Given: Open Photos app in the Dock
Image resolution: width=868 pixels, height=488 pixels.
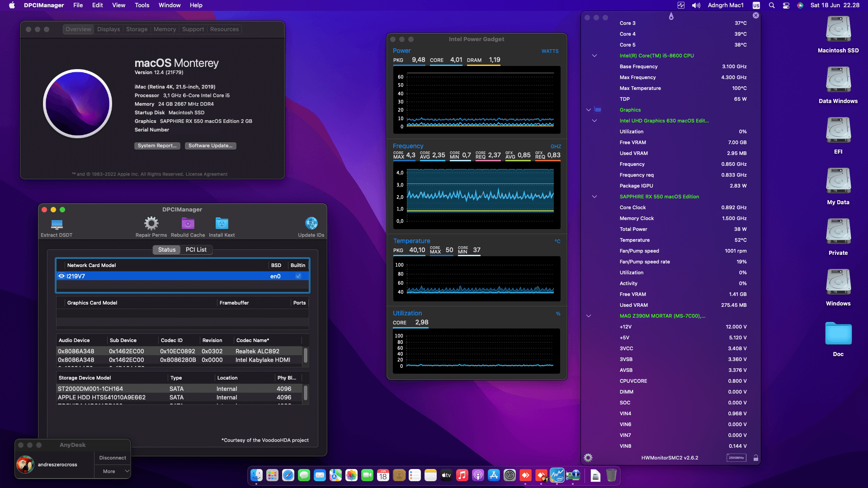Looking at the screenshot, I should pos(351,475).
